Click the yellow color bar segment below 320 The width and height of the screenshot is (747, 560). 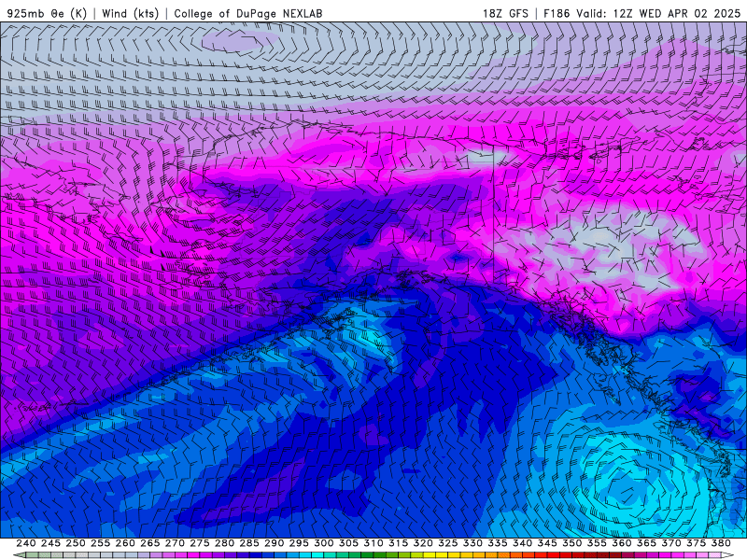[428, 555]
